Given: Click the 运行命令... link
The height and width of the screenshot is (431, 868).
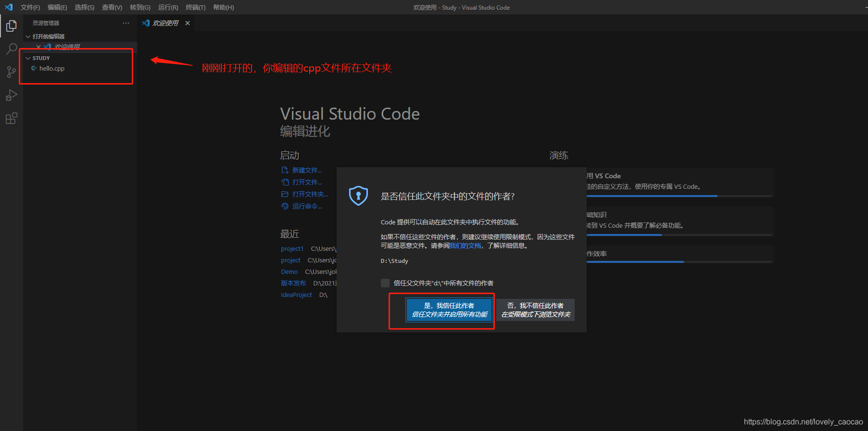Looking at the screenshot, I should pos(307,206).
